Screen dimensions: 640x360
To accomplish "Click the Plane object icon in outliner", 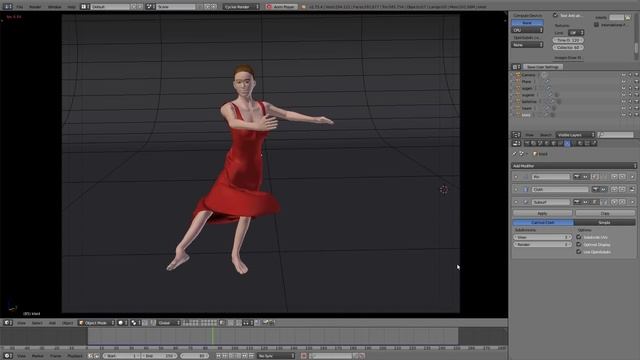I will pos(518,82).
